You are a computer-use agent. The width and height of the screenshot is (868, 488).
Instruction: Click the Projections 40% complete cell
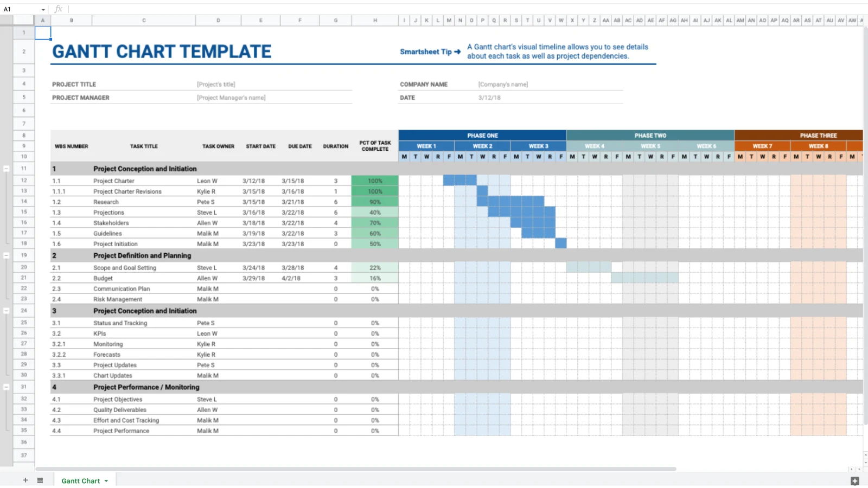coord(375,213)
